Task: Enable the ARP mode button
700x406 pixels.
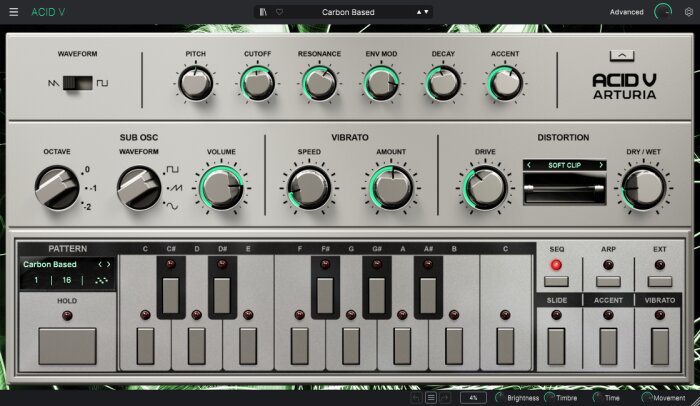Action: [x=608, y=281]
